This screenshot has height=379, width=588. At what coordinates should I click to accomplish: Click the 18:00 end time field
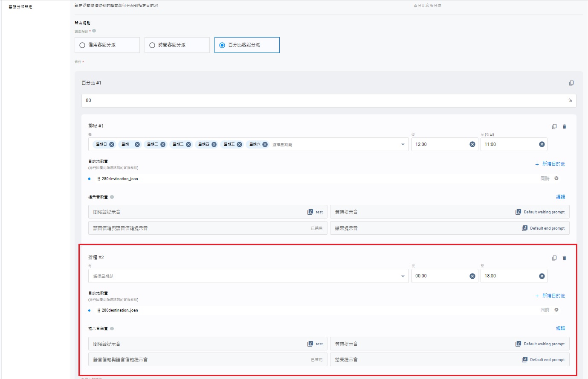[x=514, y=276]
